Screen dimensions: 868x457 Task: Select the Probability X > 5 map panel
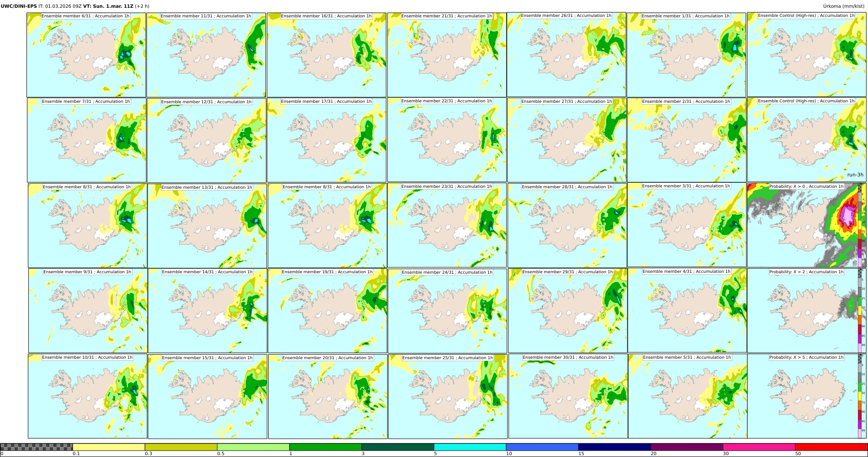[x=807, y=396]
